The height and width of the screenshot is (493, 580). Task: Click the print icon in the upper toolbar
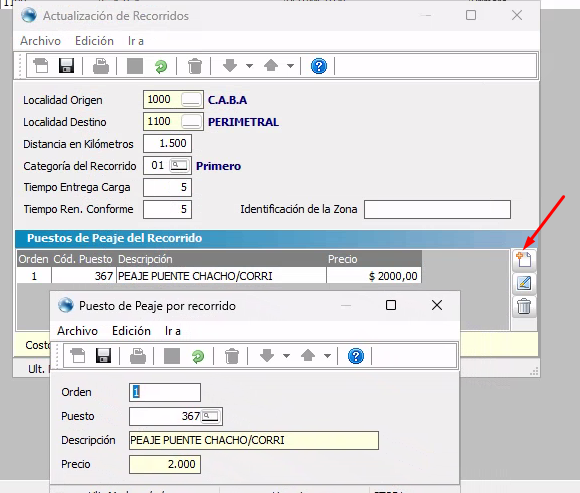pos(100,66)
